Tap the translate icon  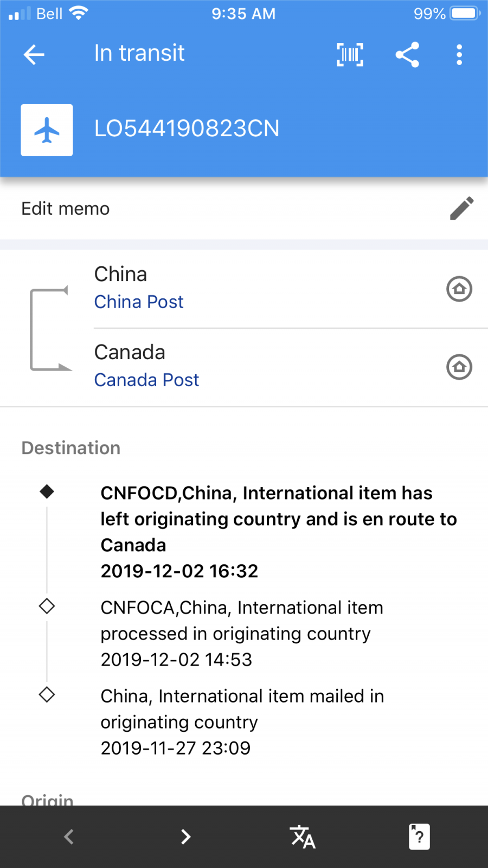coord(303,837)
